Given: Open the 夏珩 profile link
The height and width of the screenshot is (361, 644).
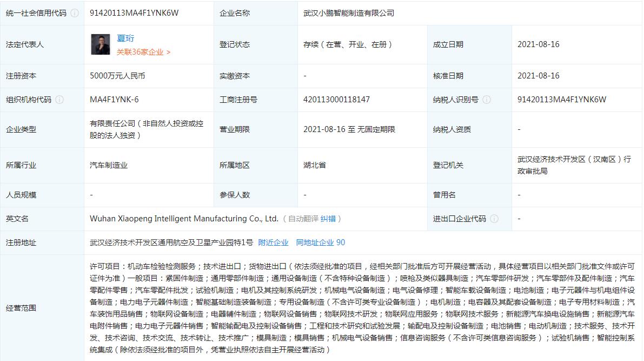Looking at the screenshot, I should [x=125, y=38].
